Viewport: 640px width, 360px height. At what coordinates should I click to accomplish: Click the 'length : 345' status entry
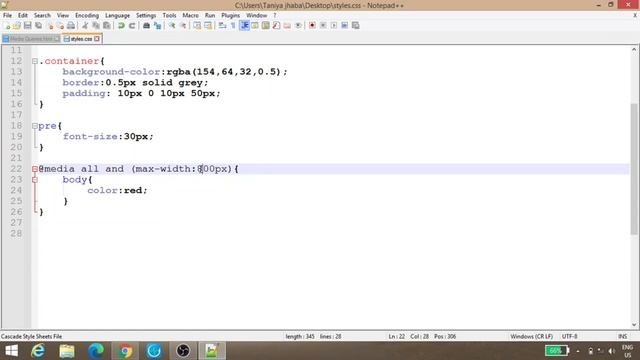click(x=300, y=337)
